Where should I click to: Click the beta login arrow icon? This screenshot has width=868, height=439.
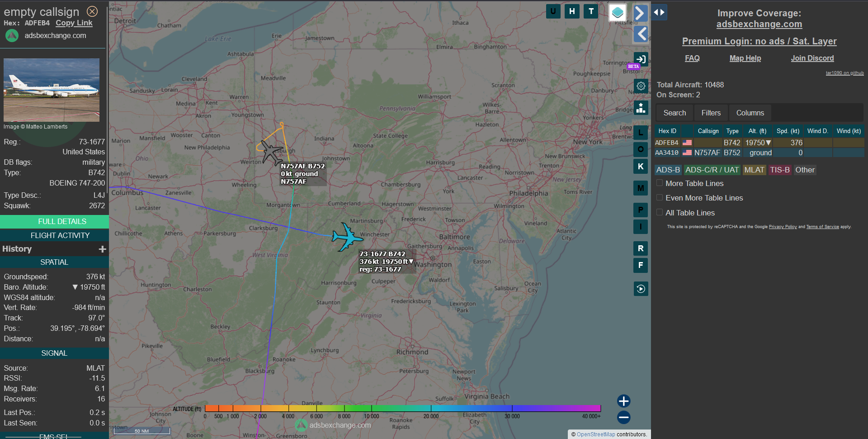point(641,59)
